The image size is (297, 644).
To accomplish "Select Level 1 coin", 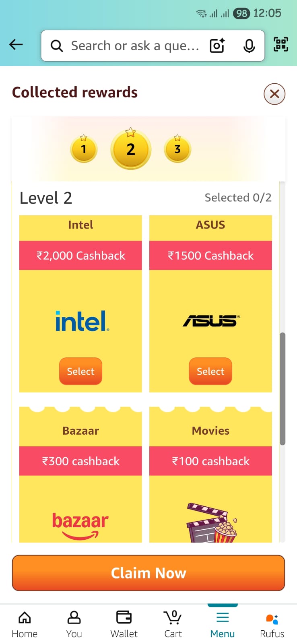I will (84, 149).
